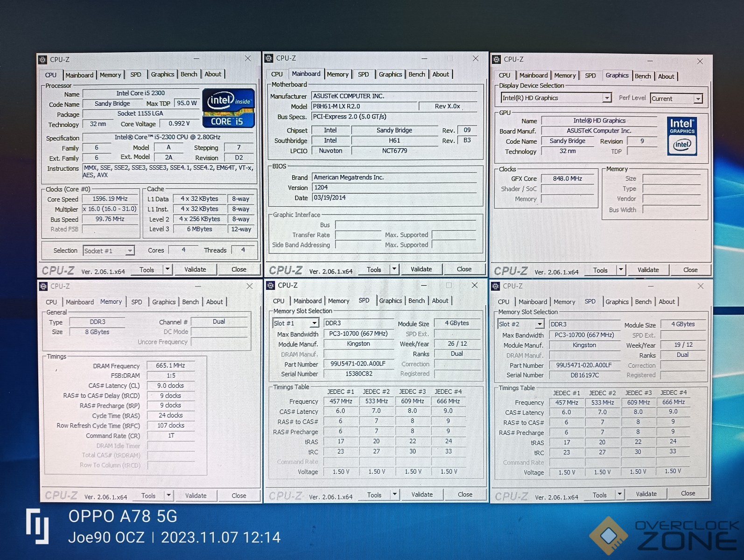Click the Core Speed 1596.19 MHz value
The height and width of the screenshot is (560, 744).
[x=110, y=199]
